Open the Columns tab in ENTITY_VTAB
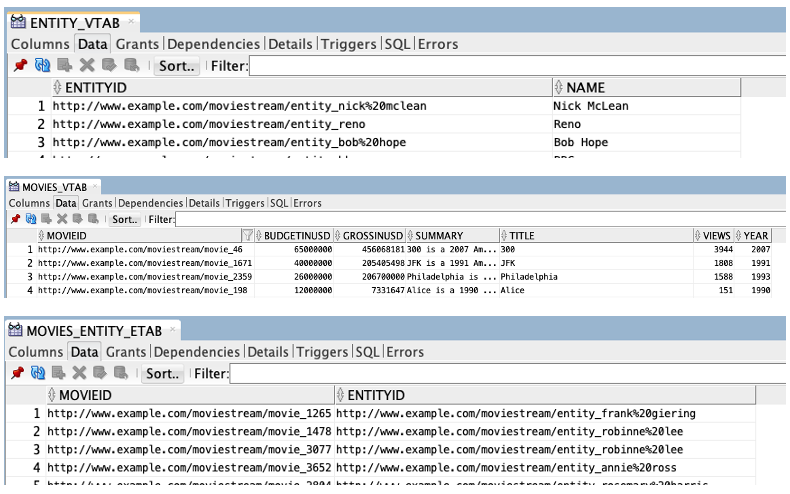 pyautogui.click(x=40, y=44)
